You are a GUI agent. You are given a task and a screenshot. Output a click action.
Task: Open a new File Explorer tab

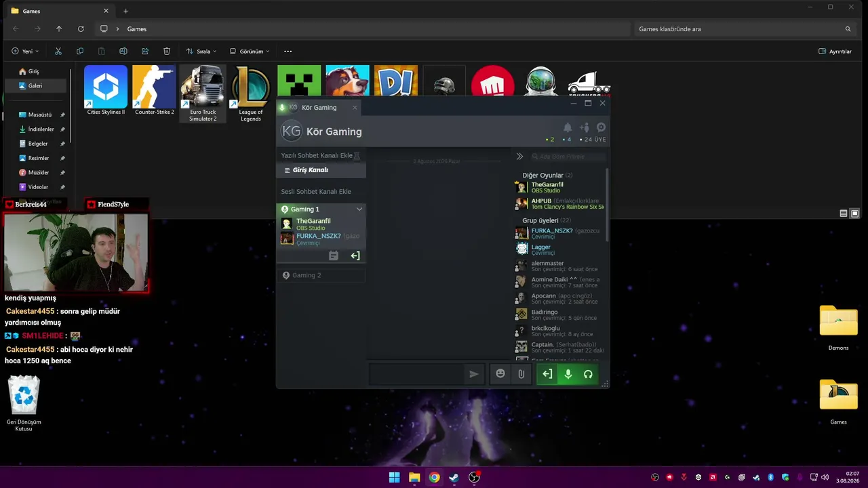(125, 11)
